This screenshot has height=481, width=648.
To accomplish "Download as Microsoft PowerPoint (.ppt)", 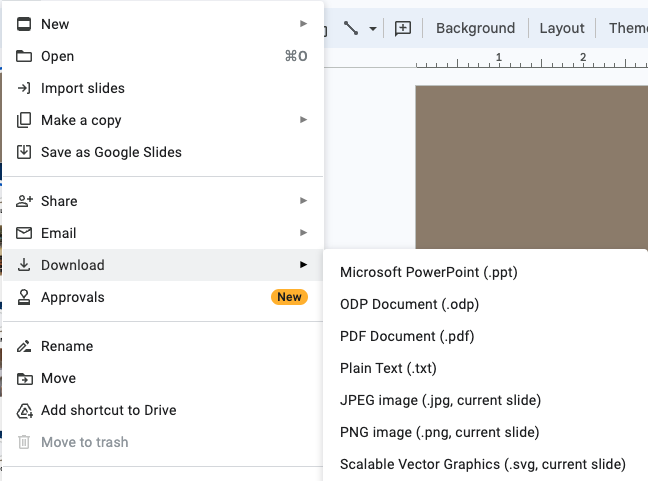I will (x=485, y=272).
